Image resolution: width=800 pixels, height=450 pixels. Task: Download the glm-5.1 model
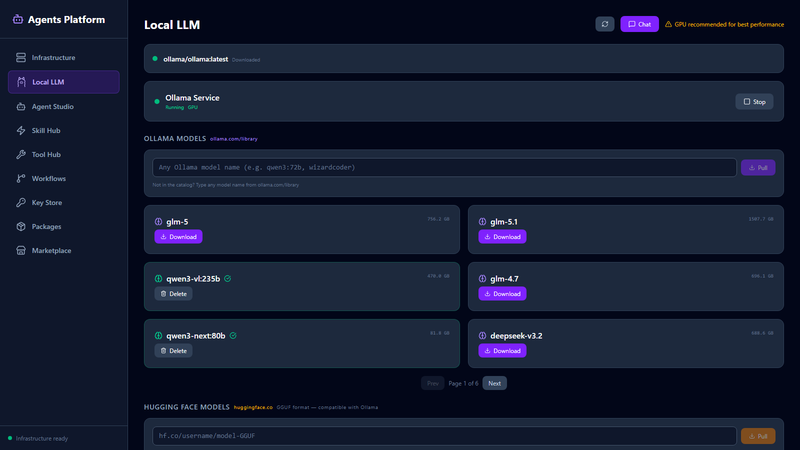click(x=502, y=237)
